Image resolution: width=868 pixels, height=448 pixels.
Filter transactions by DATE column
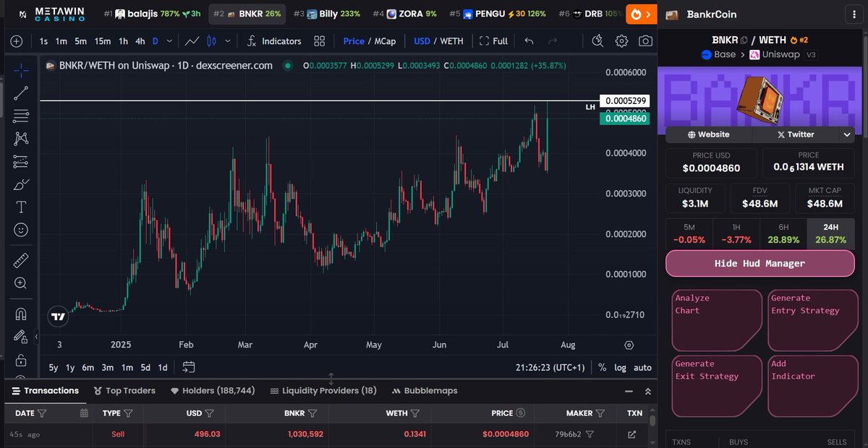coord(42,413)
